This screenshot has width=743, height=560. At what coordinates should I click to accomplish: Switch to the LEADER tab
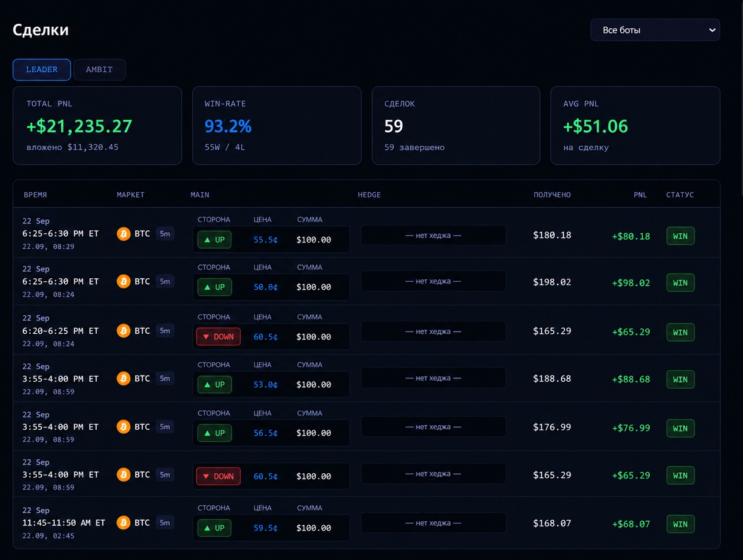click(42, 69)
